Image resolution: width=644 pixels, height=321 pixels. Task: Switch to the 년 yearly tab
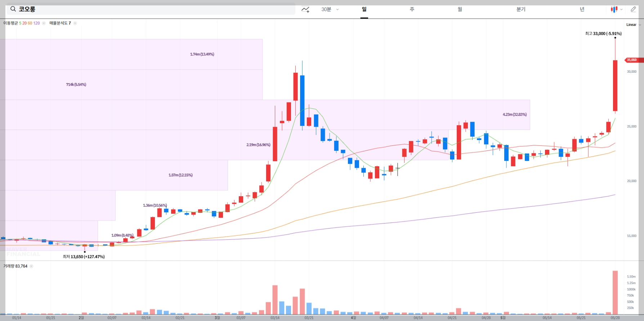click(582, 9)
